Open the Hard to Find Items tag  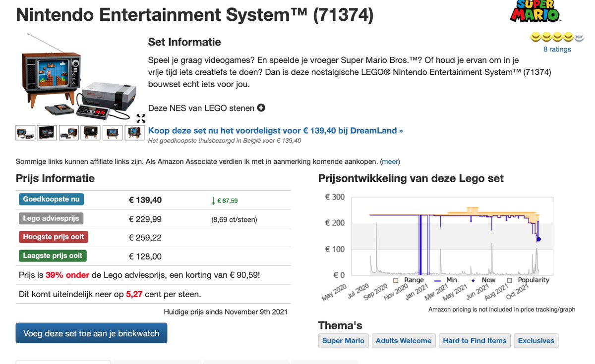pos(475,341)
